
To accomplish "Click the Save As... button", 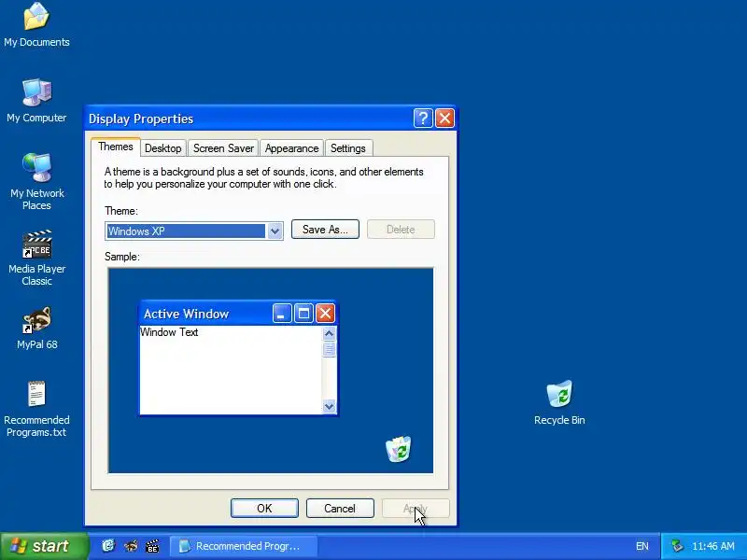I will click(325, 230).
